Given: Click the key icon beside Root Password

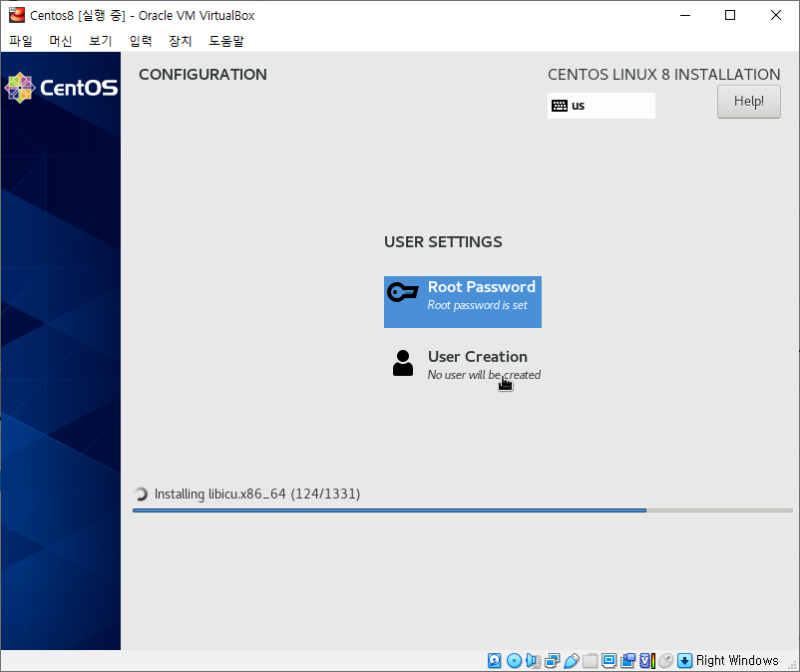Looking at the screenshot, I should coord(403,293).
